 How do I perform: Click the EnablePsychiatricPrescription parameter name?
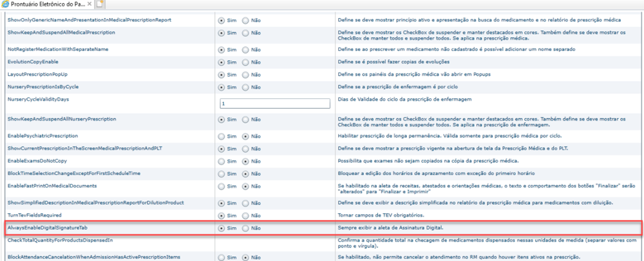43,135
